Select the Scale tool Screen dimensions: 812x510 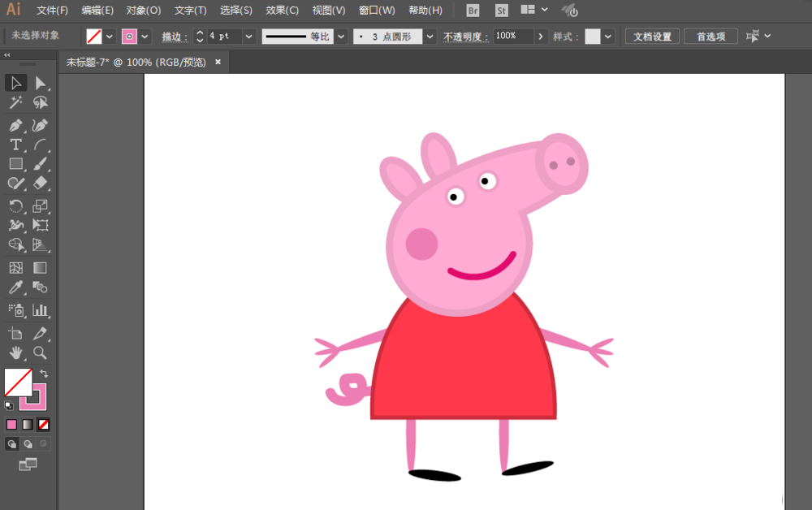(x=41, y=206)
